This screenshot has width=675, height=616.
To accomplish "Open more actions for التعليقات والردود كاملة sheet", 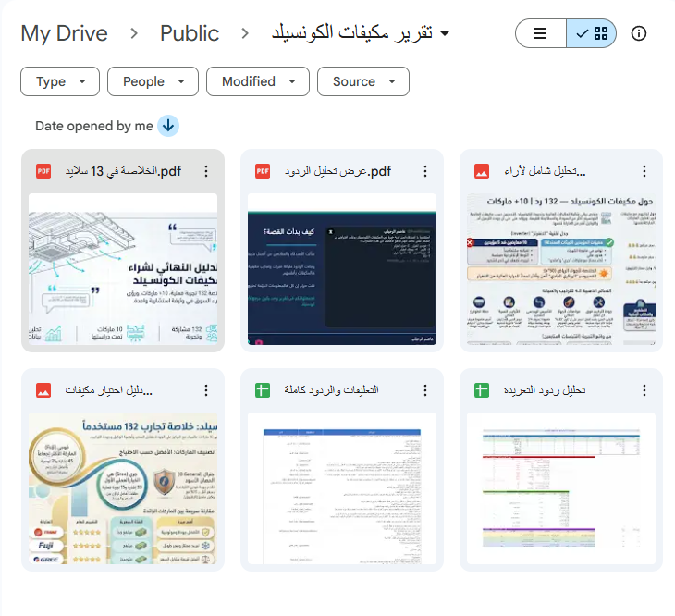I will [425, 390].
